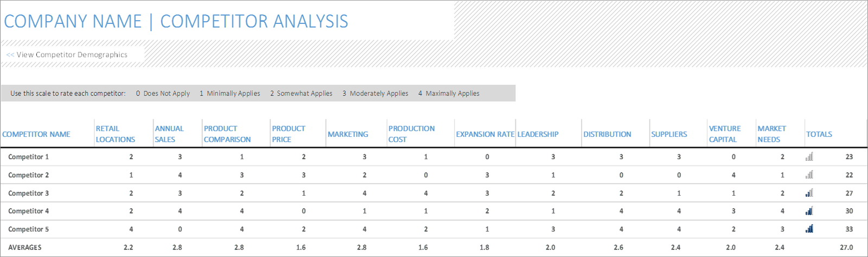Select Competitor 4 total value 30
Viewport: 868px width, 257px height.
(x=849, y=211)
